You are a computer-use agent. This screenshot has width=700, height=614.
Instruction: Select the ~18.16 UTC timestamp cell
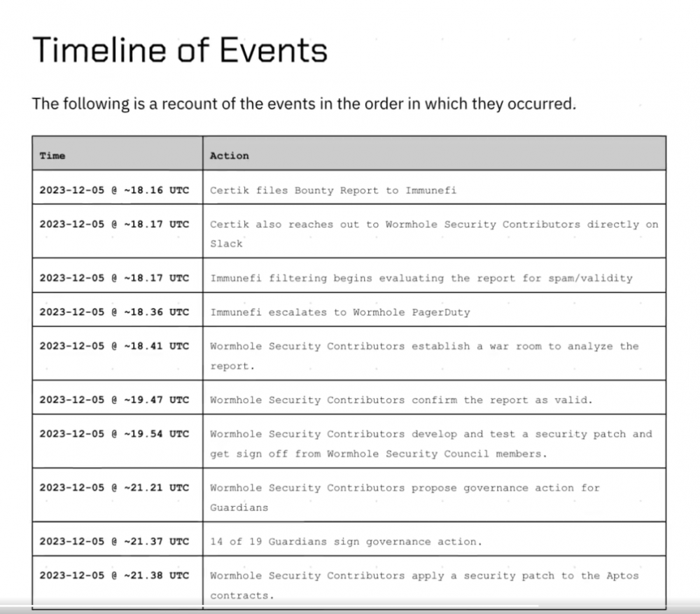(x=118, y=188)
